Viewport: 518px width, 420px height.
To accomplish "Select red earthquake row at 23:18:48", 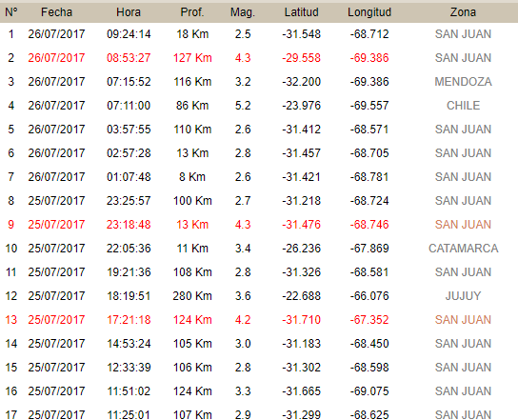I will (x=259, y=225).
